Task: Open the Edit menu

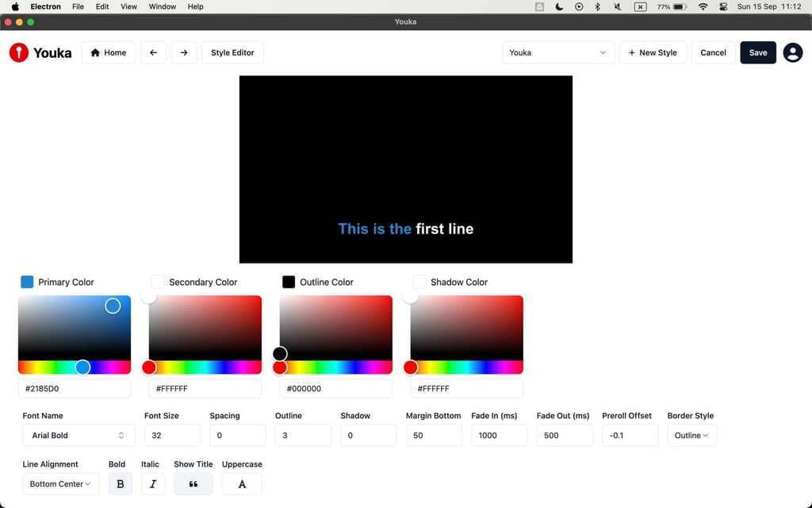Action: [102, 6]
